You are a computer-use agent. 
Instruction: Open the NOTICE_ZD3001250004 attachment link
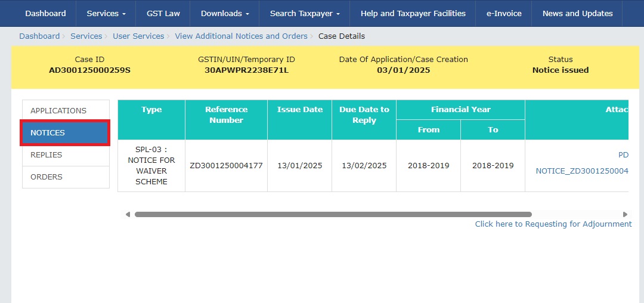[582, 171]
